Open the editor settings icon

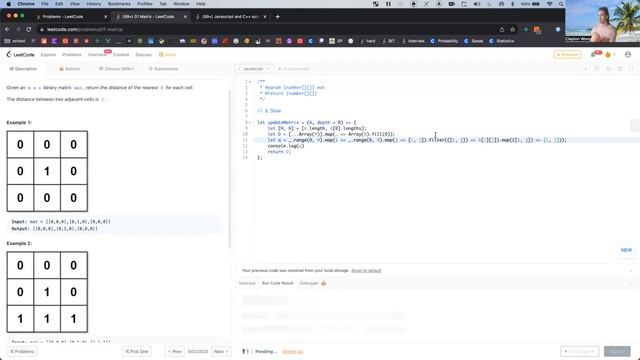(x=620, y=69)
